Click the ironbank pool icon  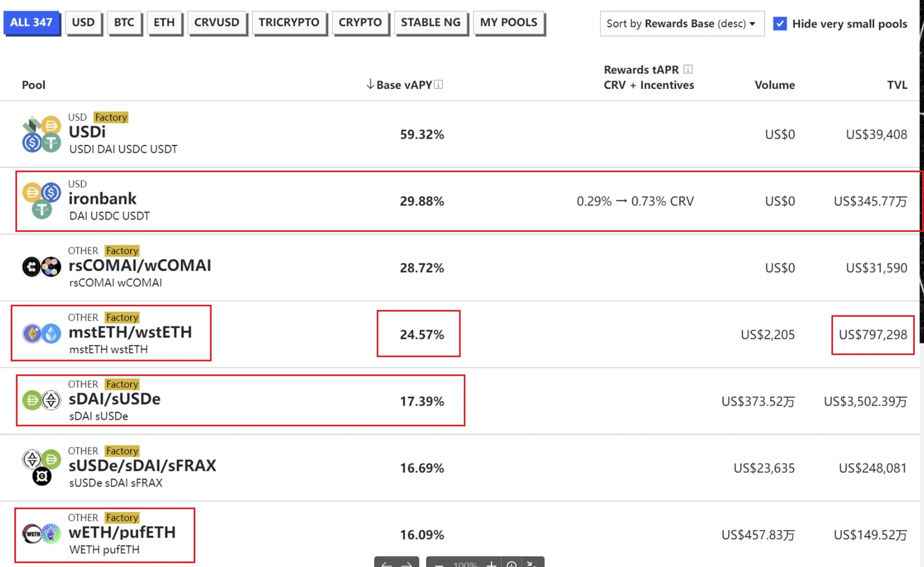(41, 200)
